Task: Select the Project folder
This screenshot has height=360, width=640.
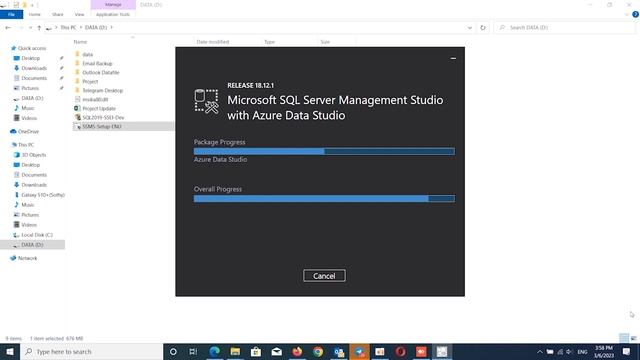Action: pos(90,81)
